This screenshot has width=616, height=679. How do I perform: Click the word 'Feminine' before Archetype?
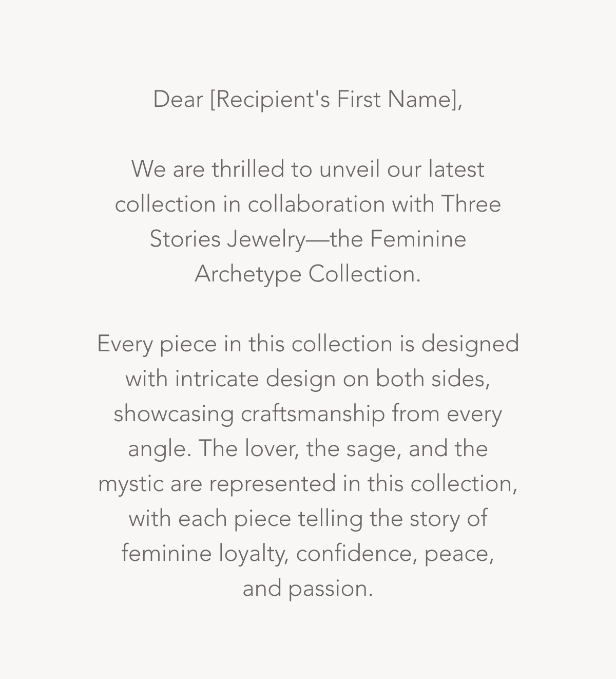[418, 240]
